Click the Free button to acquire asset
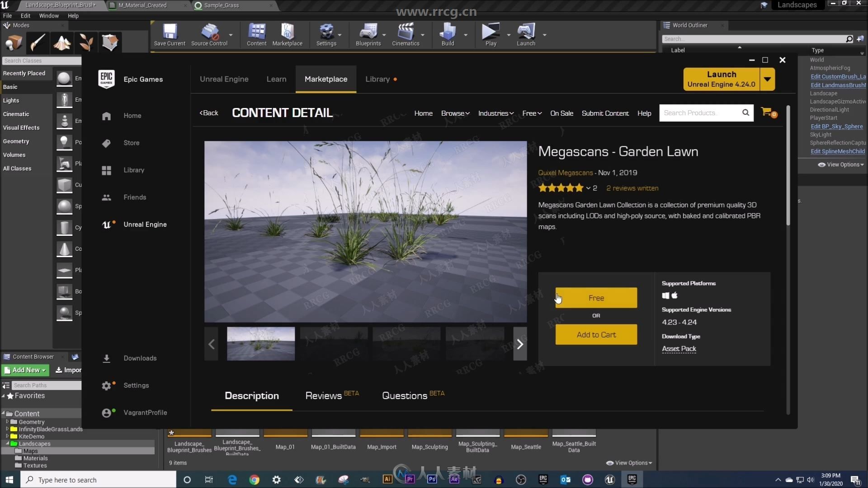This screenshot has height=488, width=868. (x=595, y=297)
